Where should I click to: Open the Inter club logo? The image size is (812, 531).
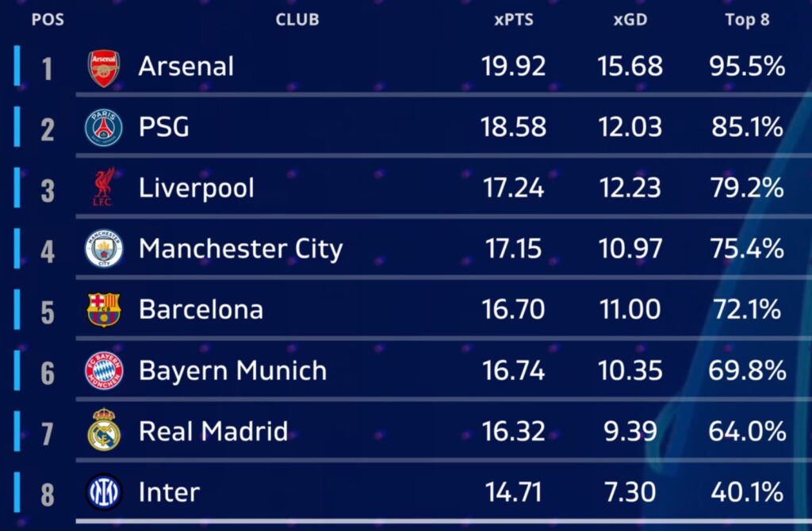[x=104, y=491]
